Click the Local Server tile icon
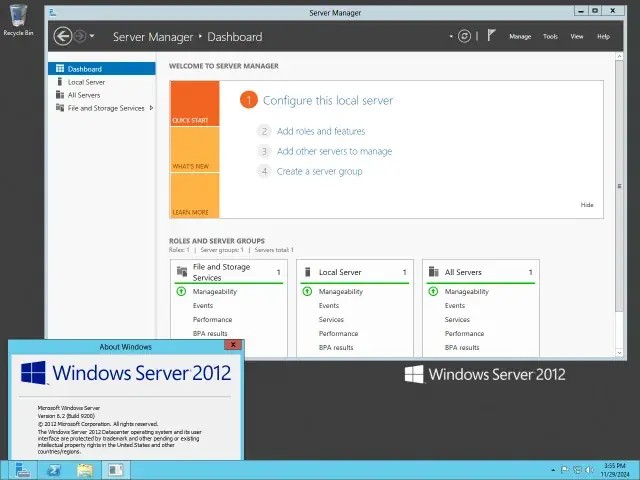 tap(308, 272)
